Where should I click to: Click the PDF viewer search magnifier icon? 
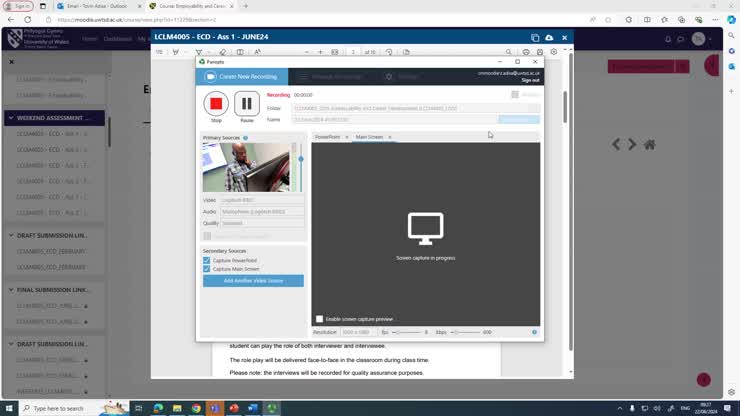tap(509, 52)
